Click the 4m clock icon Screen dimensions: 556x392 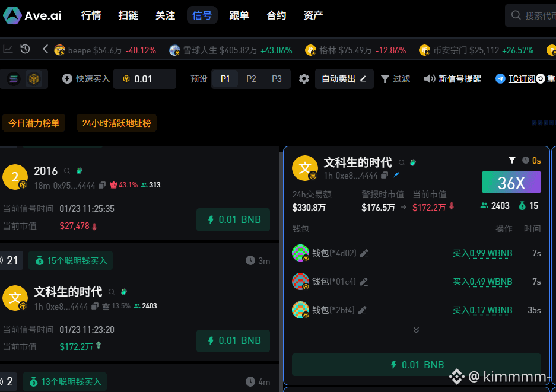pyautogui.click(x=250, y=382)
